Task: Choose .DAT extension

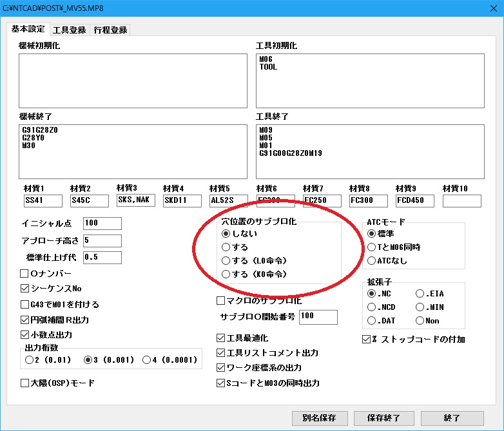Action: tap(372, 320)
